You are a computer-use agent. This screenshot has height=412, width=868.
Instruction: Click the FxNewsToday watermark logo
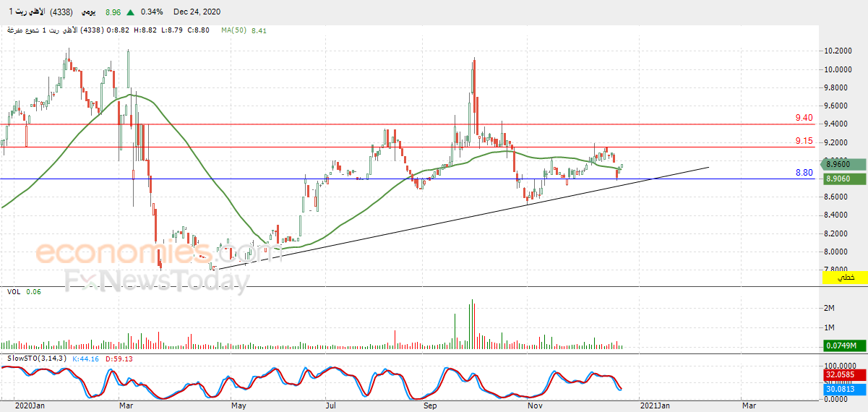(157, 280)
